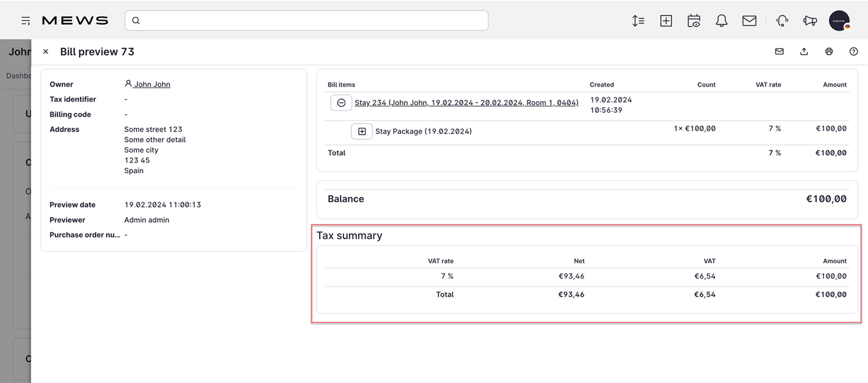Viewport: 868px width, 383px height.
Task: Open the help question mark icon
Action: coord(854,51)
